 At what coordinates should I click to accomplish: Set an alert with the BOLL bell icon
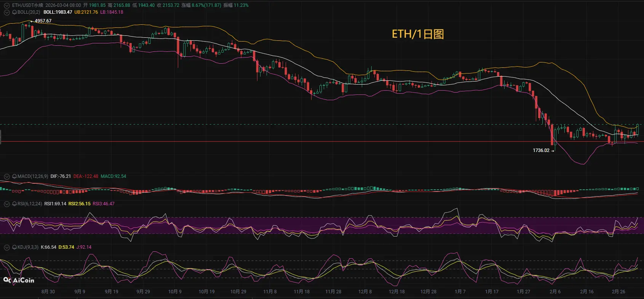(x=14, y=12)
